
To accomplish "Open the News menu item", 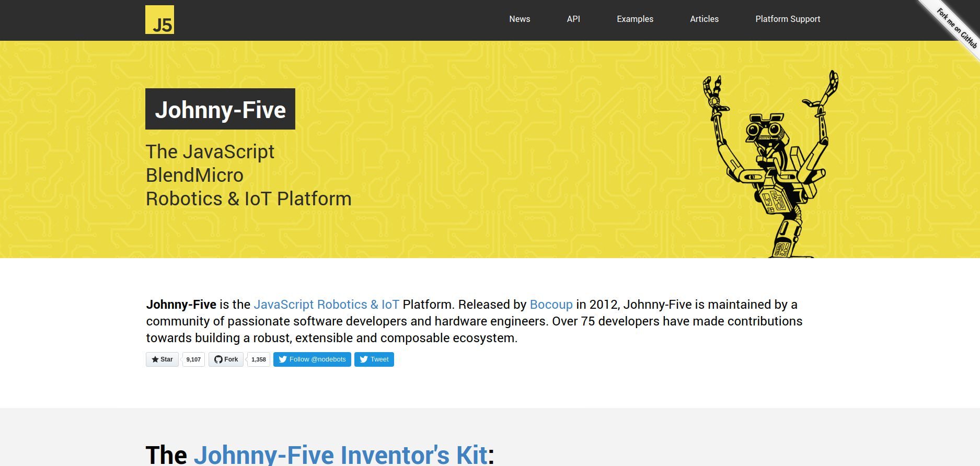I will tap(520, 19).
